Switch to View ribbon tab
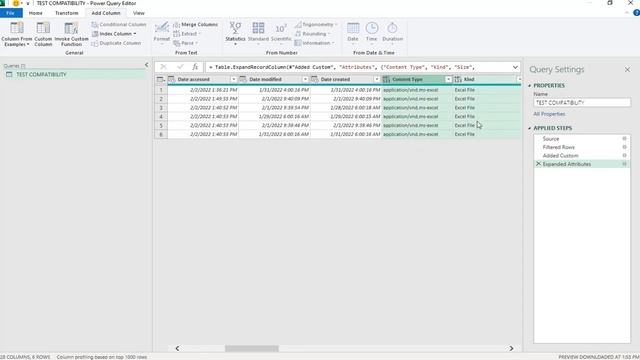This screenshot has height=360, width=640. 138,13
